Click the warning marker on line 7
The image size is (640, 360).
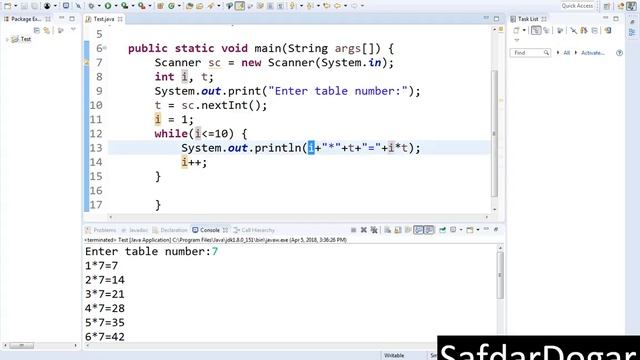[86, 62]
